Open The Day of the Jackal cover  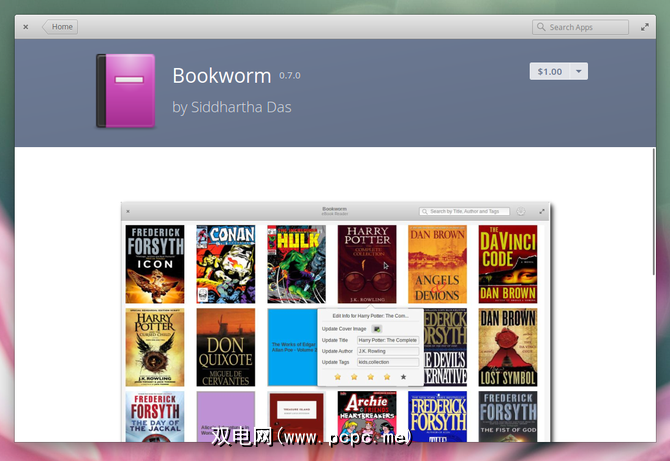155,417
